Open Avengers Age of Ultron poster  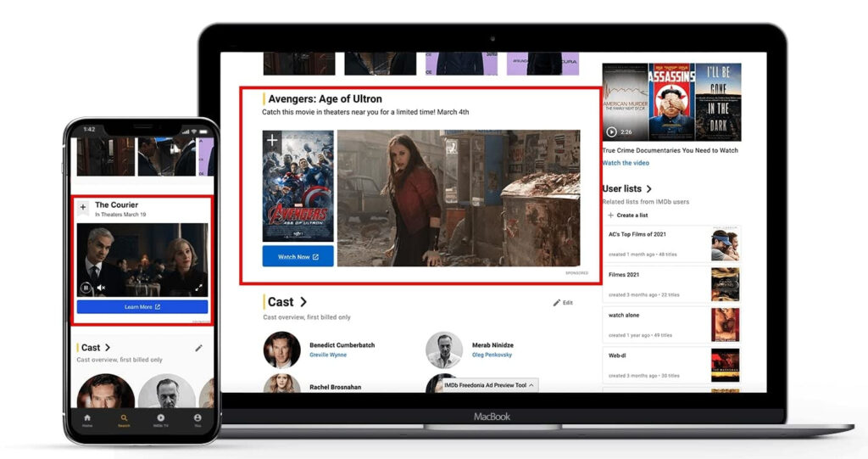pos(298,186)
